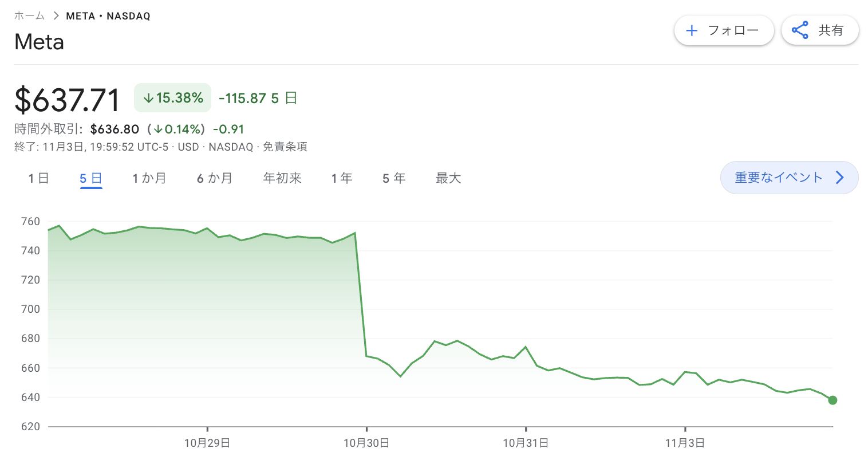The width and height of the screenshot is (868, 456).
Task: Show the 最大 maximum range chart
Action: pyautogui.click(x=448, y=179)
